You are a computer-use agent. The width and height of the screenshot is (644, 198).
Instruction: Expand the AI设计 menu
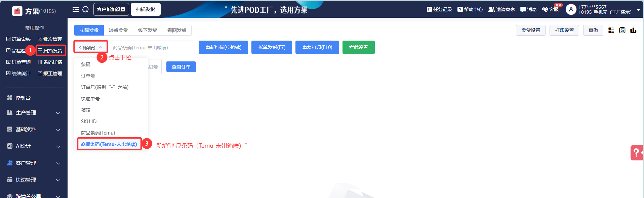(x=34, y=146)
